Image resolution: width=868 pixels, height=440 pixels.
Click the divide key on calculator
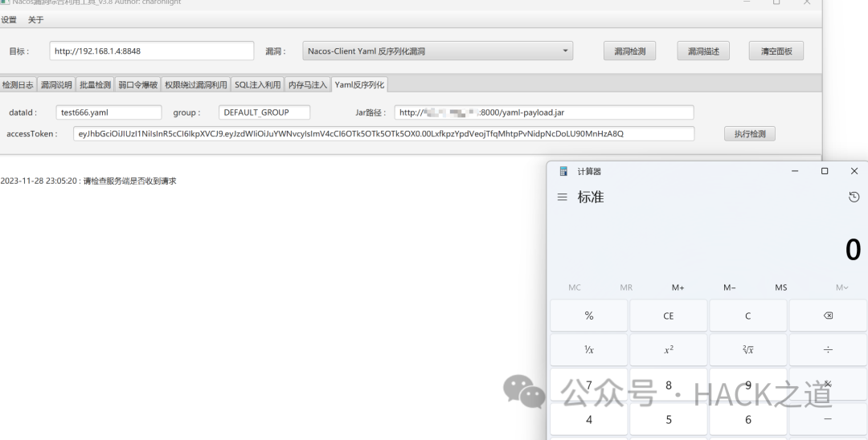(x=828, y=350)
